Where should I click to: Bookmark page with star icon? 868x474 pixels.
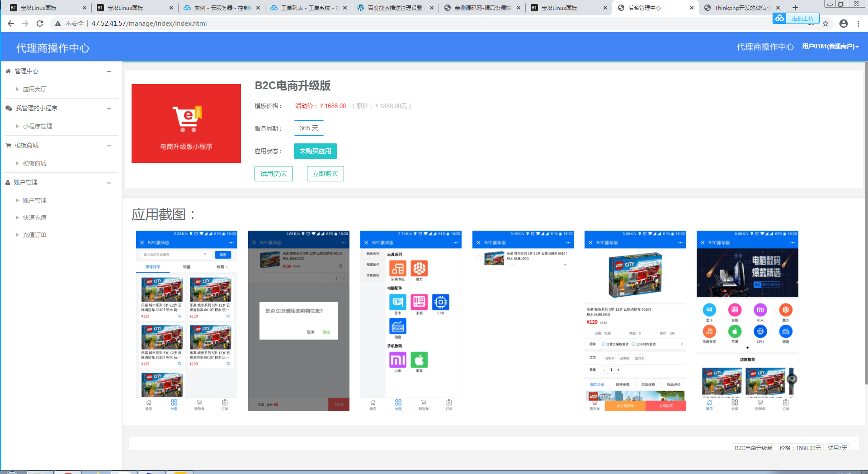pos(826,24)
